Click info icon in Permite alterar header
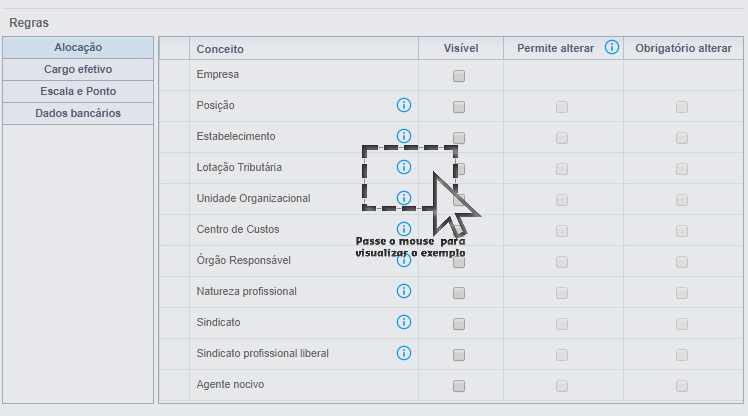Viewport: 748px width, 416px height. tap(612, 47)
